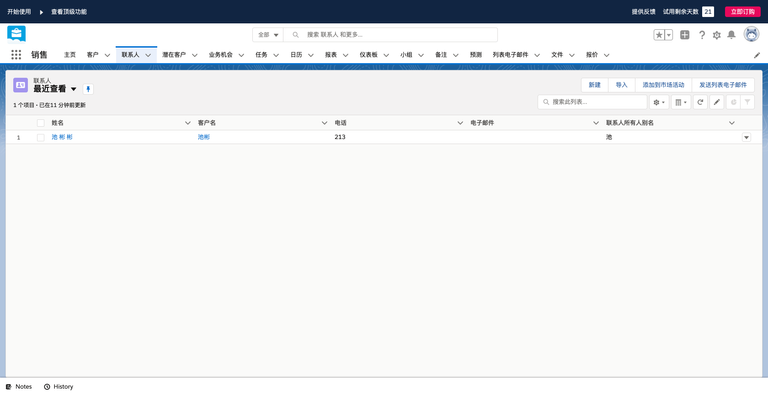Click the notifications bell icon
The height and width of the screenshot is (396, 768).
(x=731, y=35)
